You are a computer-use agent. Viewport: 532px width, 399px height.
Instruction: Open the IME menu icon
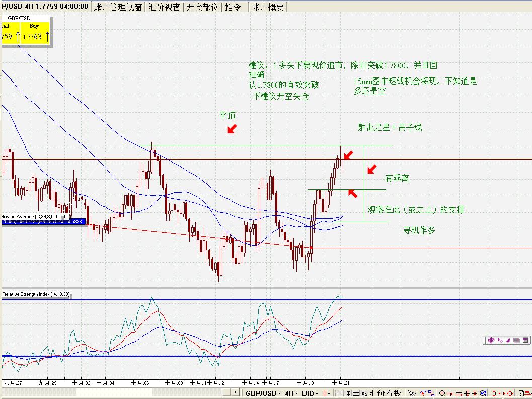tap(525, 340)
